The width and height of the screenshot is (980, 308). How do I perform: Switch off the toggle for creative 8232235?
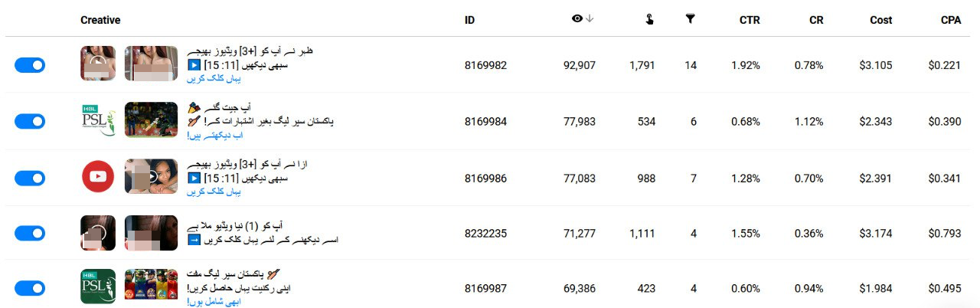(x=30, y=233)
